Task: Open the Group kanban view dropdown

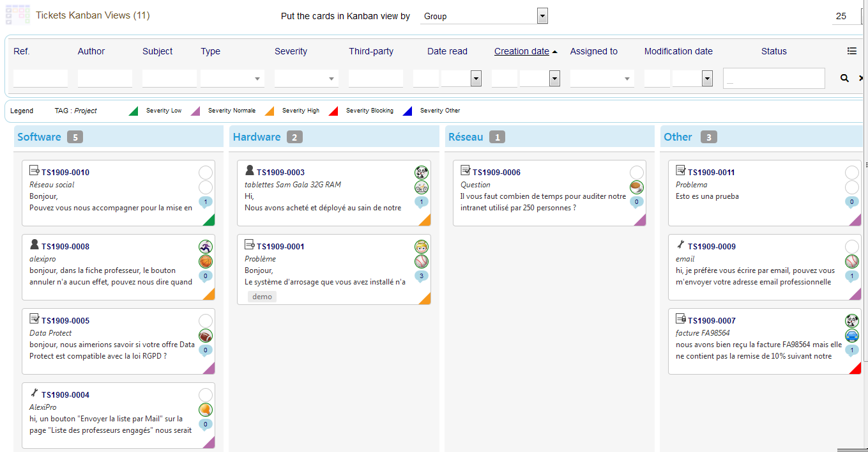Action: click(x=484, y=16)
